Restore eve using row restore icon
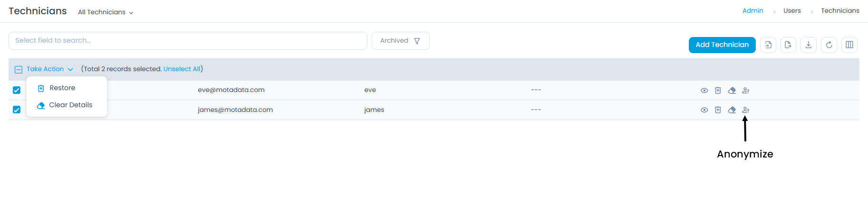The height and width of the screenshot is (203, 868). [718, 91]
